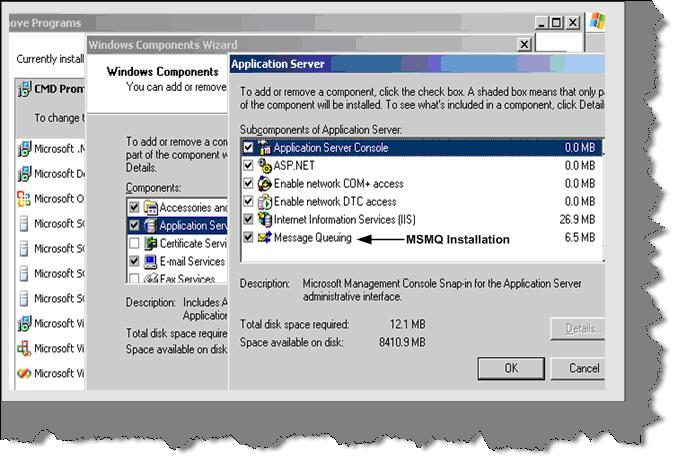The image size is (674, 457).
Task: Minimize the Add or Remove Programs window
Action: [x=542, y=22]
